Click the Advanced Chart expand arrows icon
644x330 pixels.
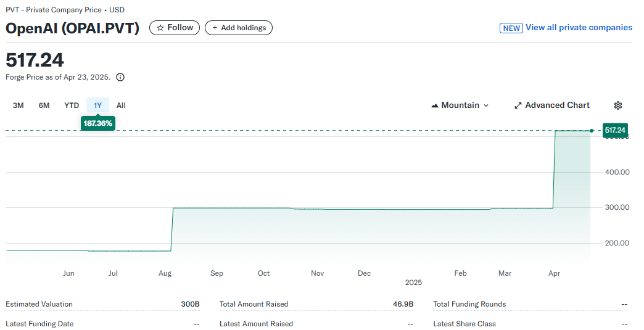(x=518, y=105)
